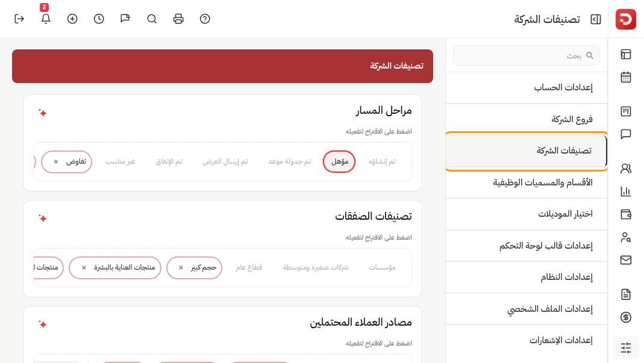Open notifications bell with 2 badge
Viewport: 644px width, 363px height.
click(46, 19)
